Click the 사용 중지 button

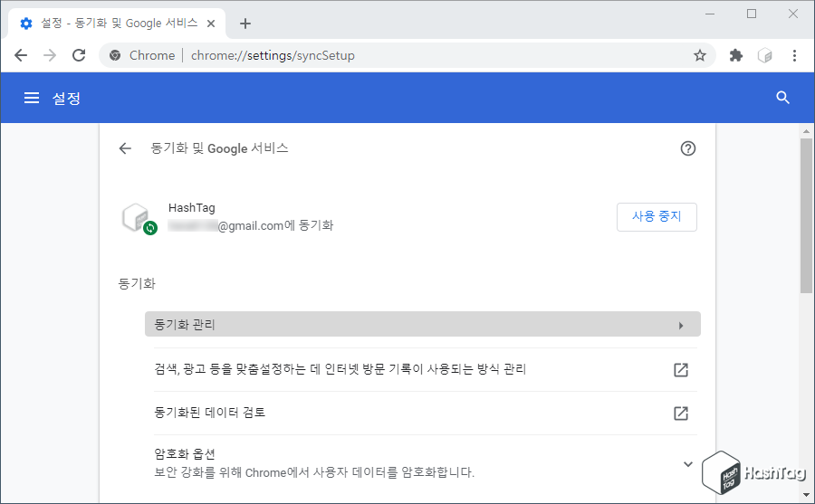click(657, 216)
